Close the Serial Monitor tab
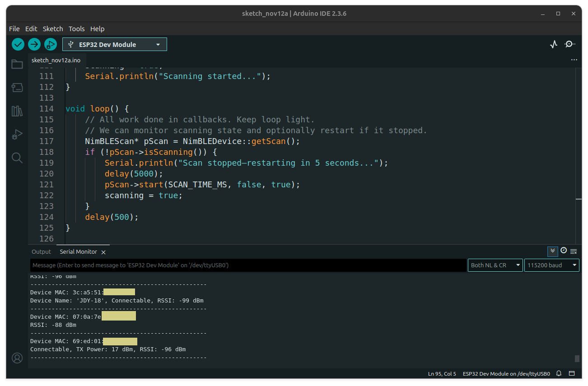588x386 pixels. pos(103,252)
